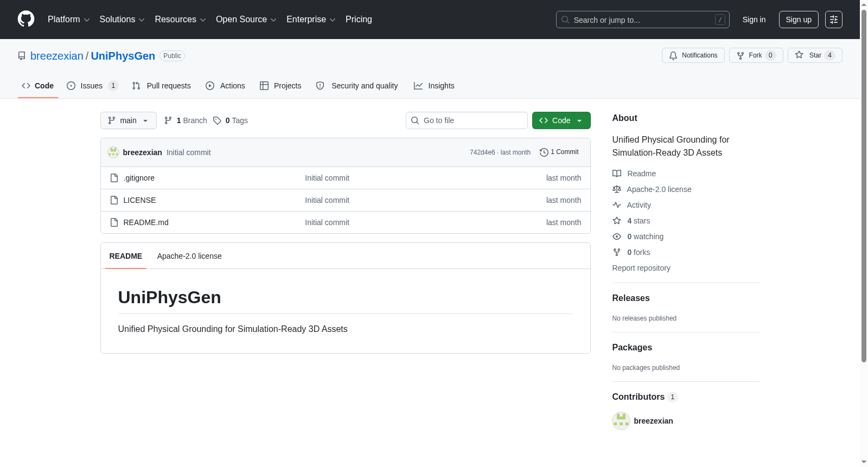868x467 pixels.
Task: Click the Go to file search box
Action: 467,120
